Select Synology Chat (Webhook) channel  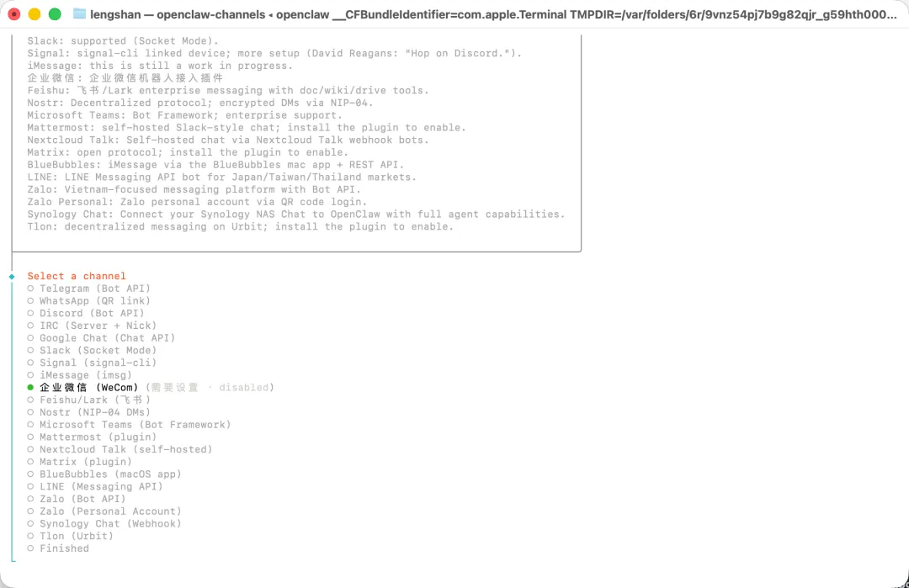pos(104,524)
